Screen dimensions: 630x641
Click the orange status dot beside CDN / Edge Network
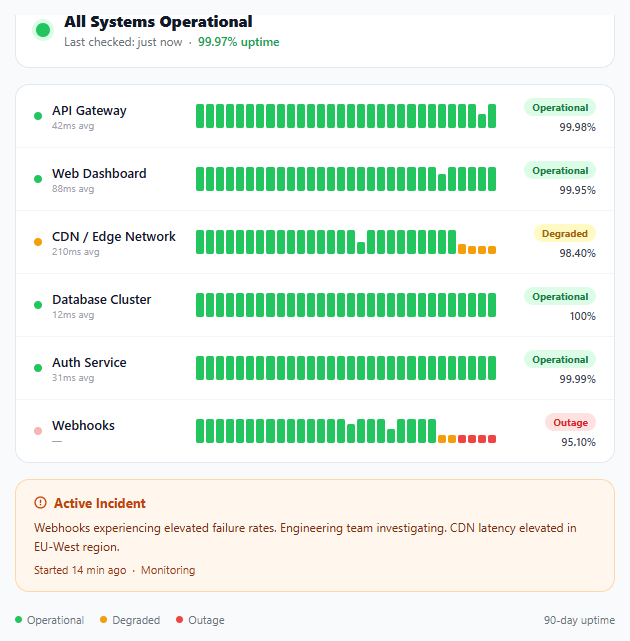38,242
